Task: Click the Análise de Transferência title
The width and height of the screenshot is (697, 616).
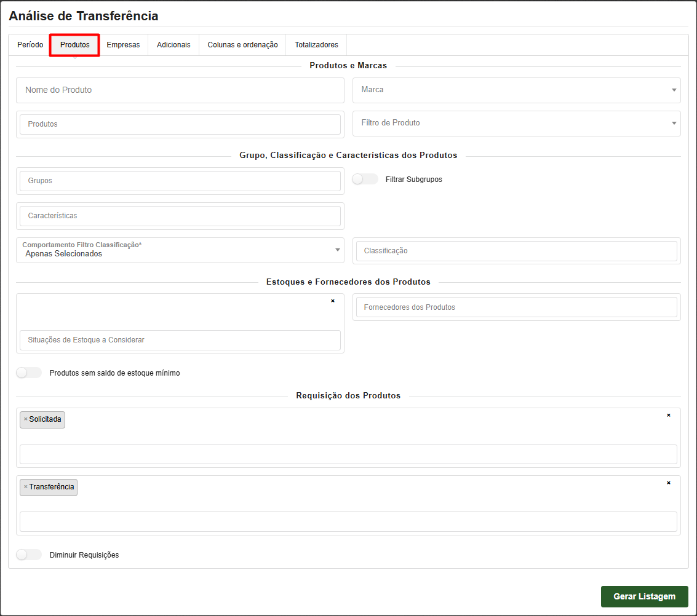Action: click(x=84, y=16)
